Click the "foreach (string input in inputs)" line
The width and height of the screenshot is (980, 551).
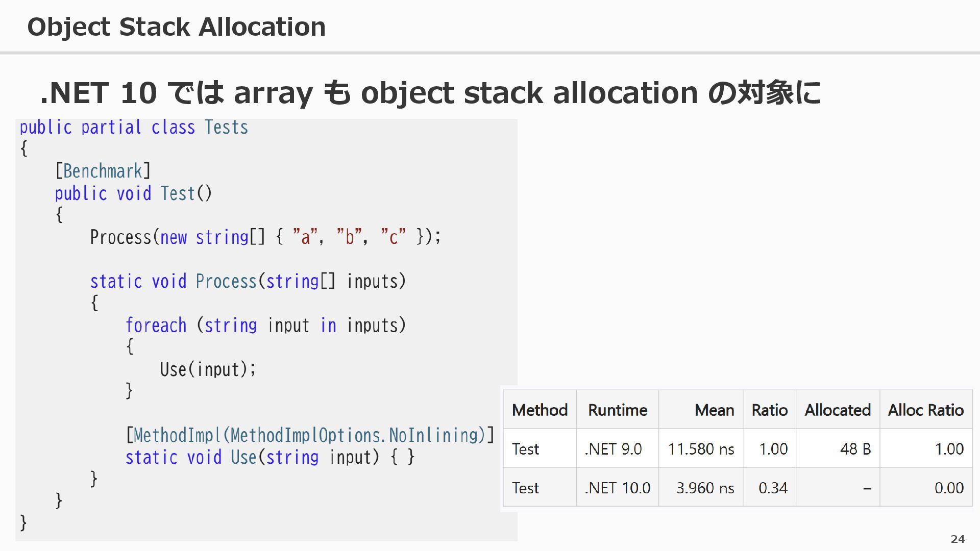pyautogui.click(x=265, y=325)
